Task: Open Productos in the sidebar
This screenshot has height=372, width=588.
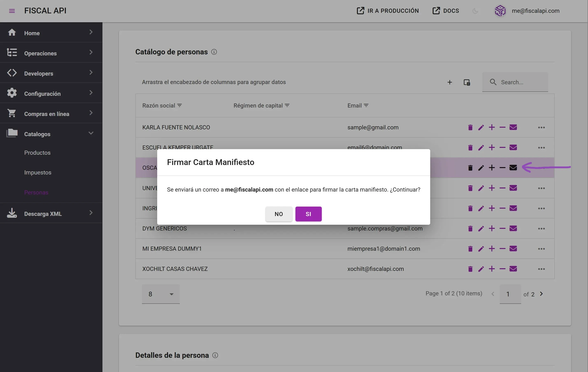Action: [37, 153]
